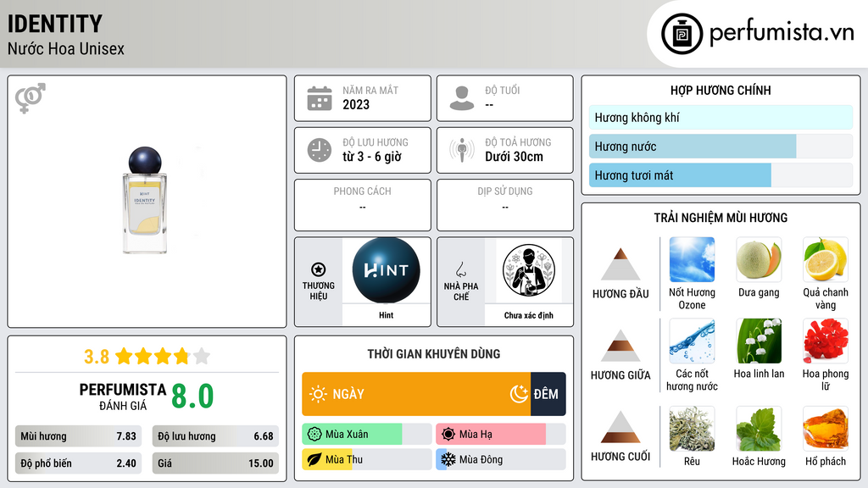The height and width of the screenshot is (488, 868).
Task: Click the star badge icon above Thương hiệu
Action: 319,269
